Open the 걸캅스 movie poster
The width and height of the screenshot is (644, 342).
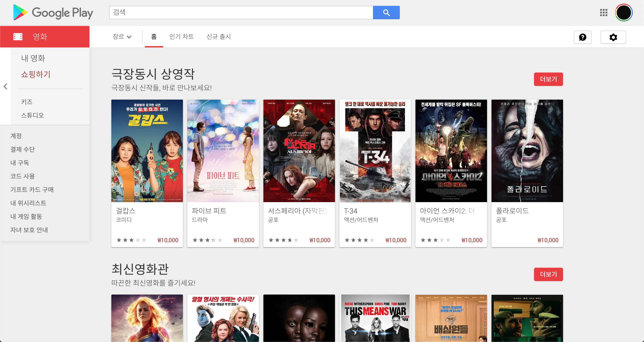pos(147,151)
